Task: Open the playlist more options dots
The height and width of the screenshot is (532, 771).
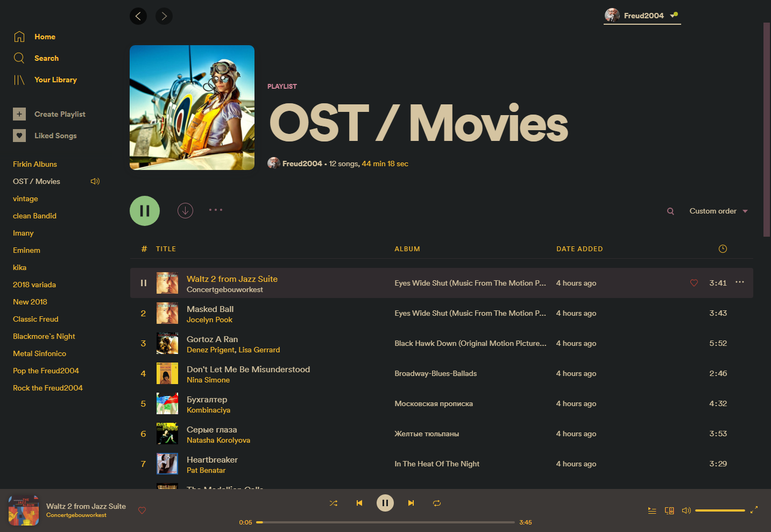Action: (x=216, y=210)
